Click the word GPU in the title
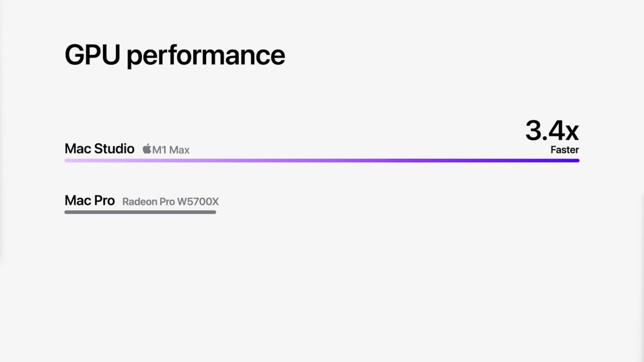 (x=92, y=55)
